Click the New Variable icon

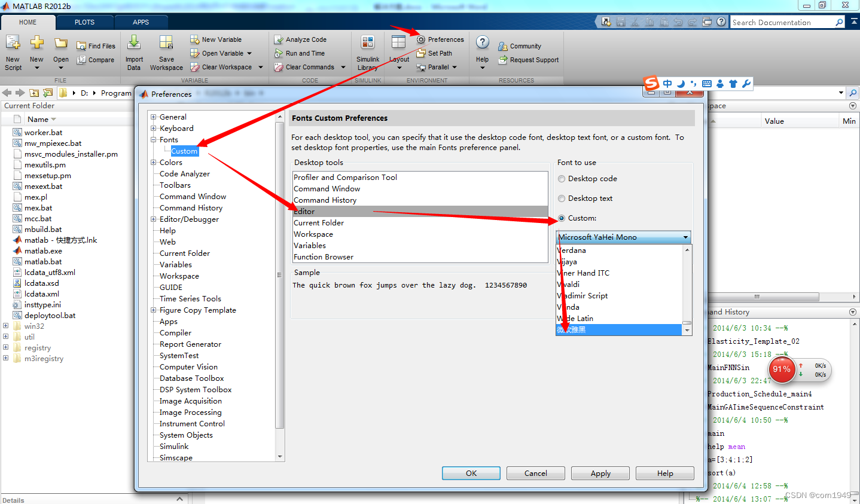tap(194, 39)
